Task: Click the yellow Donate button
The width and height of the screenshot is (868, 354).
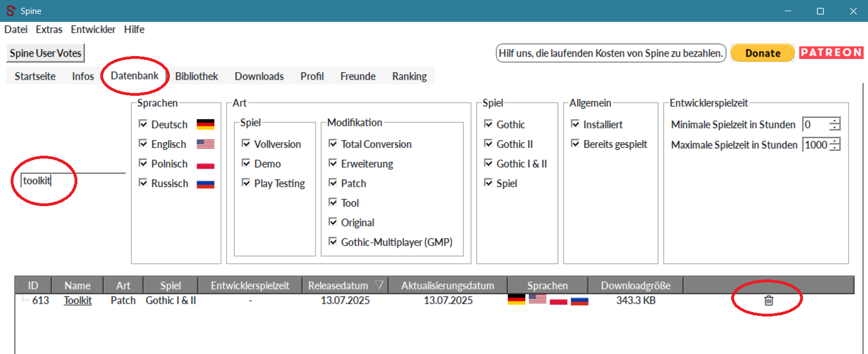Action: coord(762,53)
